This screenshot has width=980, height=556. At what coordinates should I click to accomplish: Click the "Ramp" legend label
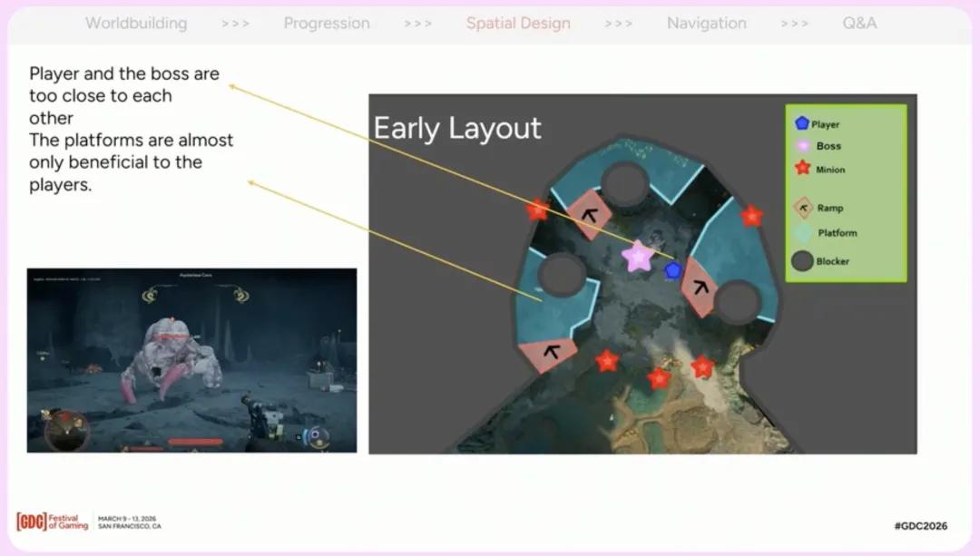(x=830, y=208)
